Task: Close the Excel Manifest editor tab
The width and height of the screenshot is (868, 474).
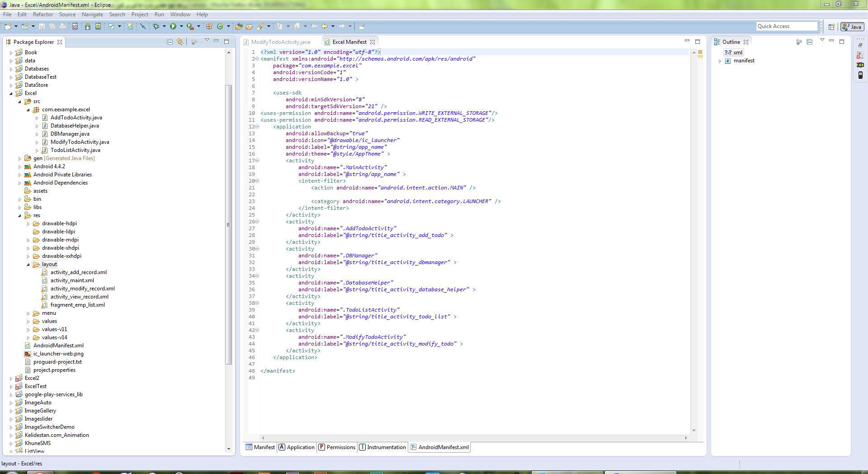Action: click(x=372, y=42)
